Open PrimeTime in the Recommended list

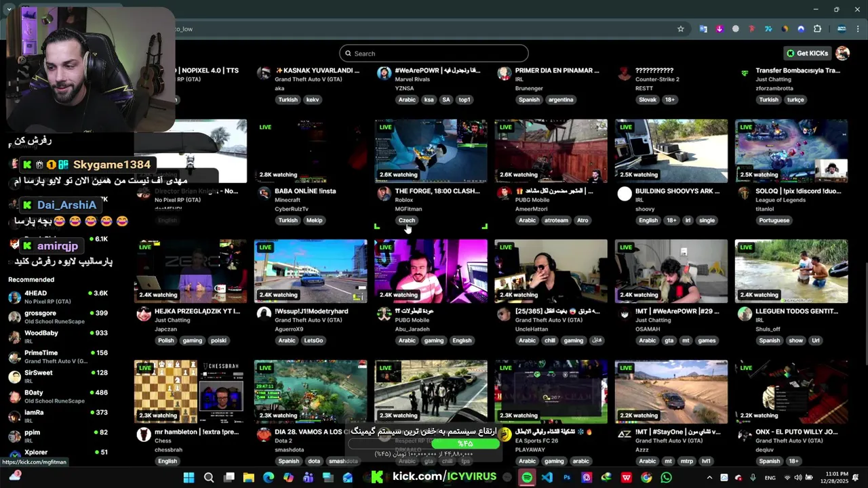click(x=58, y=357)
